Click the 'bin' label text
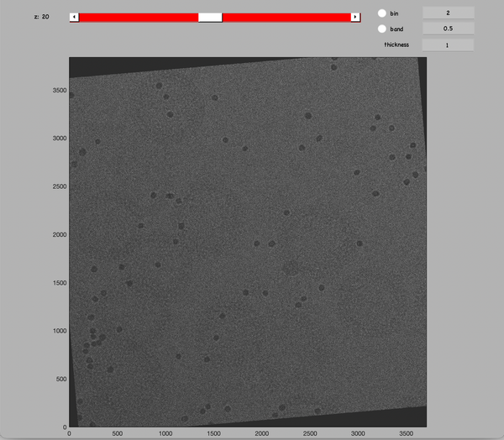The height and width of the screenshot is (440, 504). click(394, 13)
